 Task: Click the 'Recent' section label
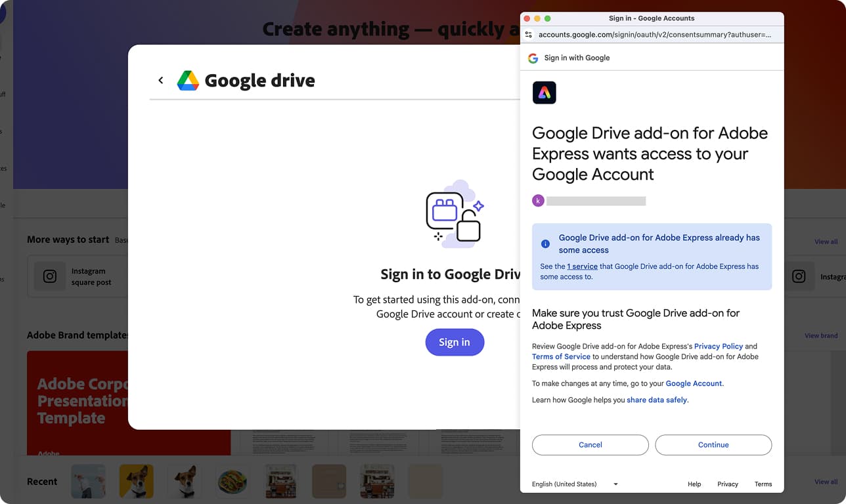click(42, 482)
